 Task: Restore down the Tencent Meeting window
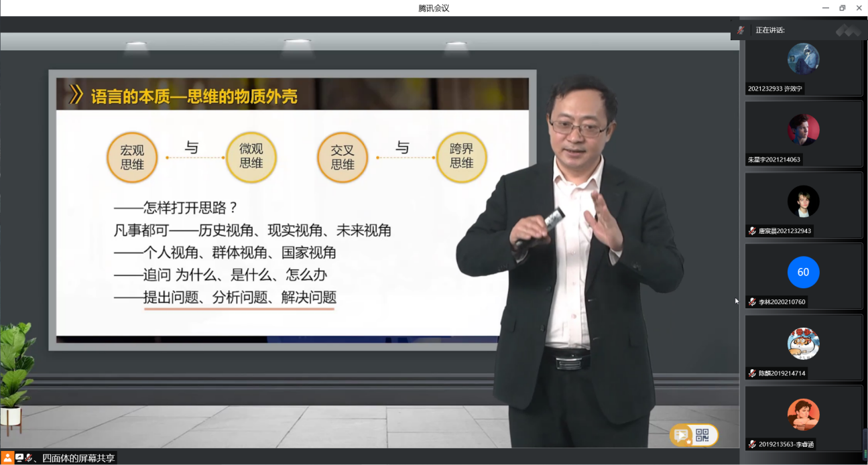click(x=842, y=8)
